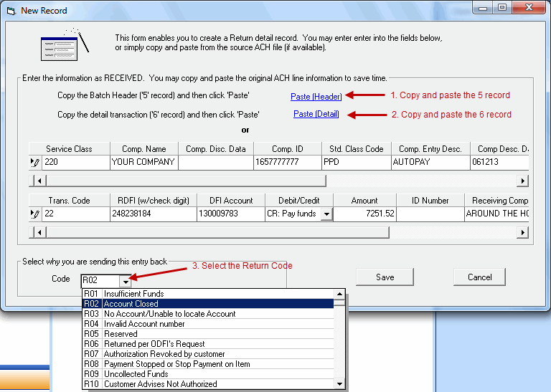Screen dimensions: 551x392
Task: Click the Paste (Header) link
Action: coord(316,97)
